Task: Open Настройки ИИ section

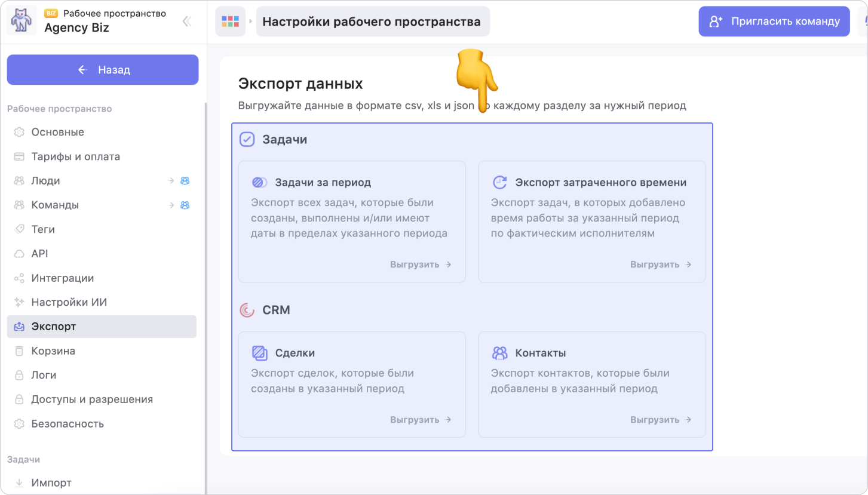Action: [69, 302]
